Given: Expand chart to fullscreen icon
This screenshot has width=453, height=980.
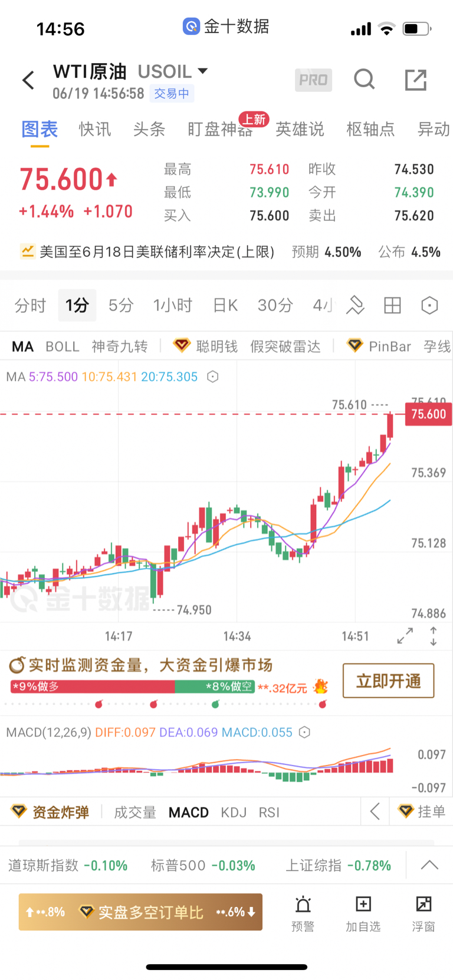Looking at the screenshot, I should pyautogui.click(x=405, y=636).
